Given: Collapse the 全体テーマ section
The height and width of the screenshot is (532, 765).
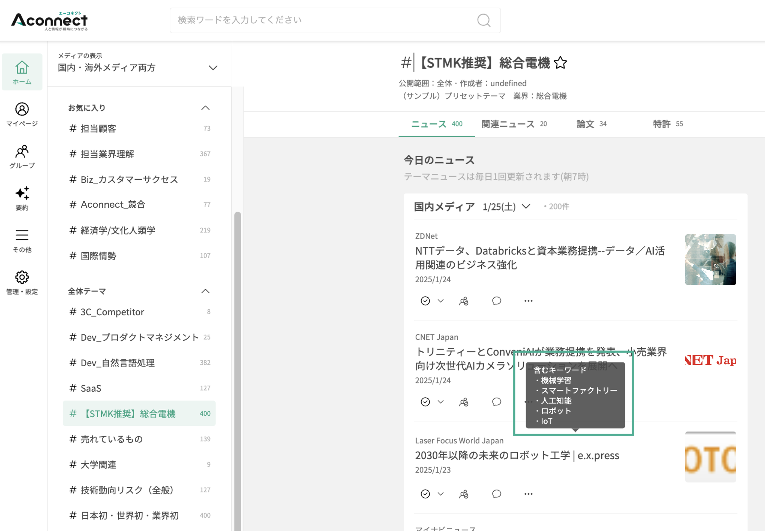Looking at the screenshot, I should point(205,291).
